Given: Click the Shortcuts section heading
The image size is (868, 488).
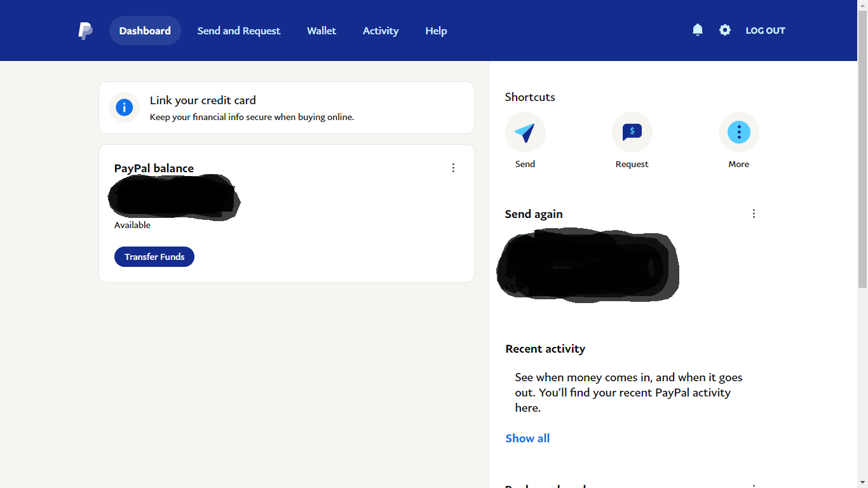Looking at the screenshot, I should 530,97.
